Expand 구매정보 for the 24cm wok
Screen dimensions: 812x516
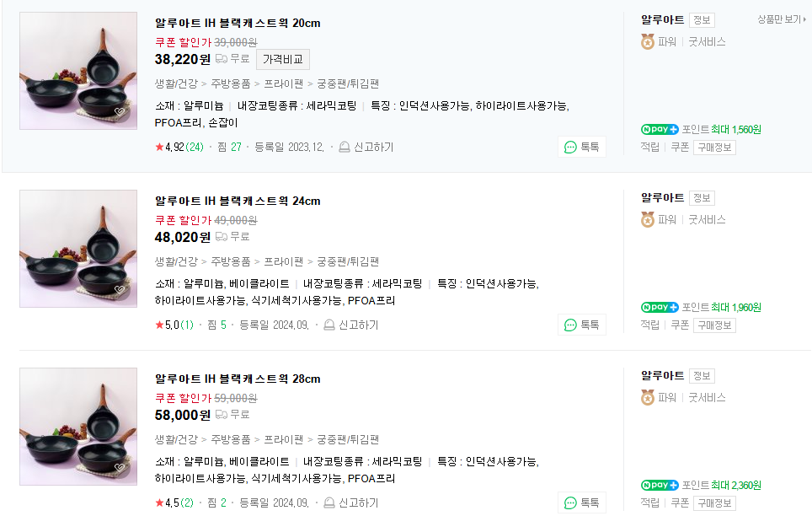pos(714,325)
